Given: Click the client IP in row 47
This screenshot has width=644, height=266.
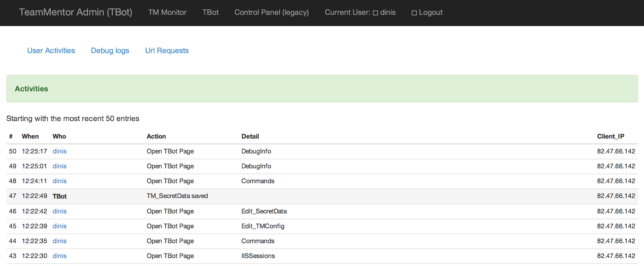Looking at the screenshot, I should coord(616,196).
